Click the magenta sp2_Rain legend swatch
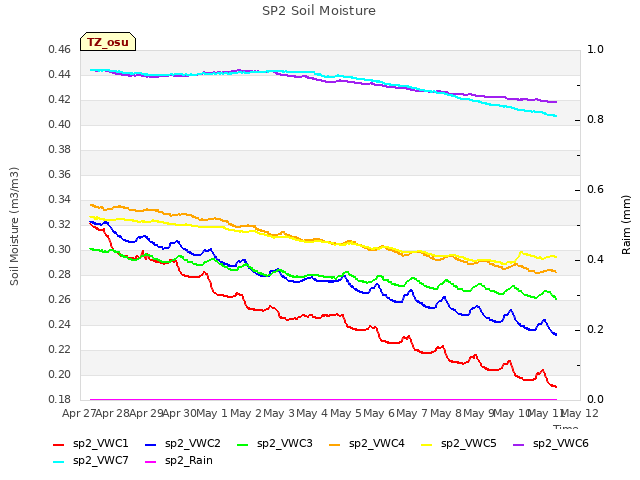 point(151,462)
